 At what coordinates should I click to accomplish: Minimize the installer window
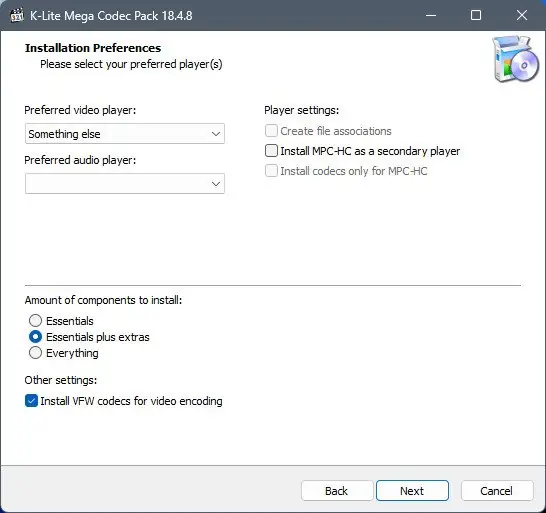(431, 15)
